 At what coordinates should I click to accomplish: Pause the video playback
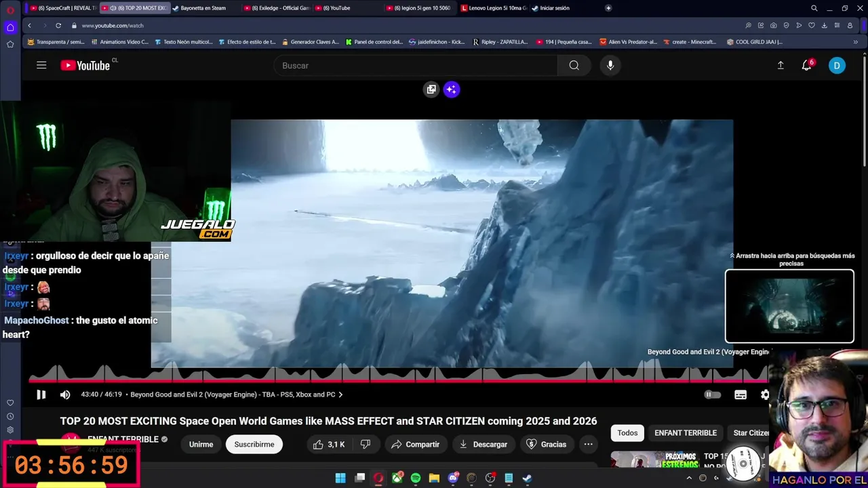pos(41,394)
